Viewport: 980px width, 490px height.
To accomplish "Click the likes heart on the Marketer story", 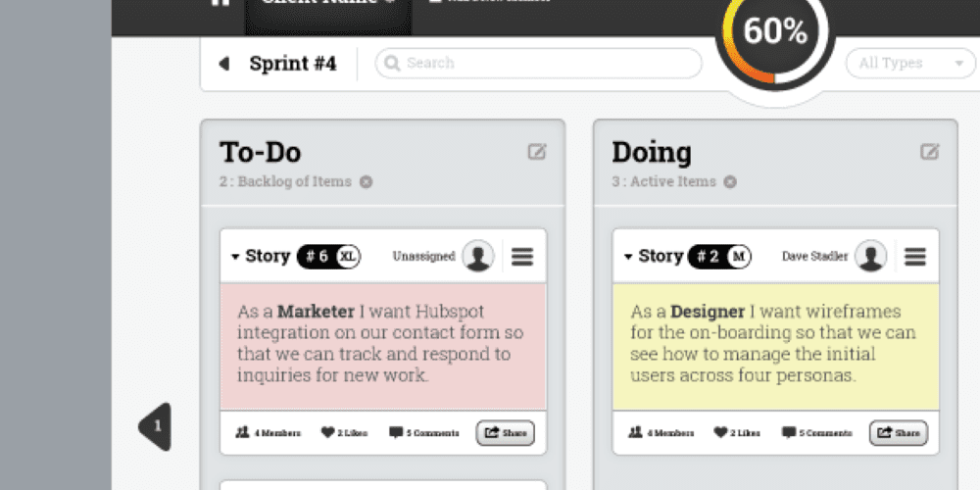I will [327, 432].
